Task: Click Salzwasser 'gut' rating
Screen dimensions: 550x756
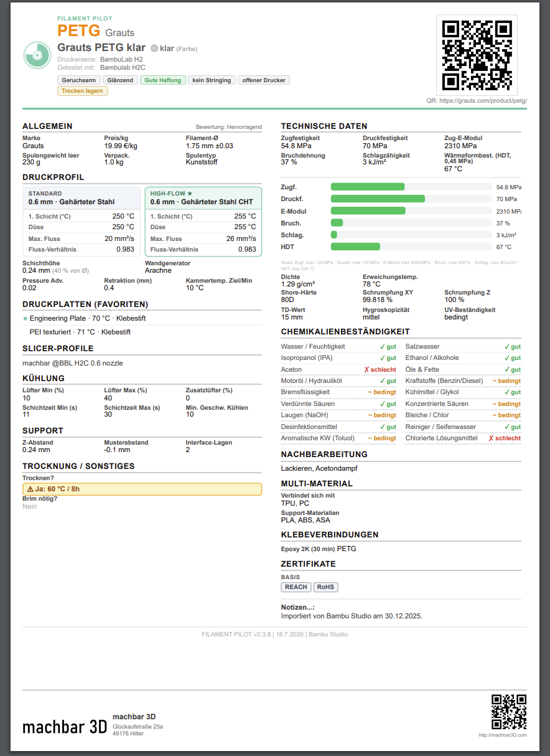Action: tap(513, 346)
